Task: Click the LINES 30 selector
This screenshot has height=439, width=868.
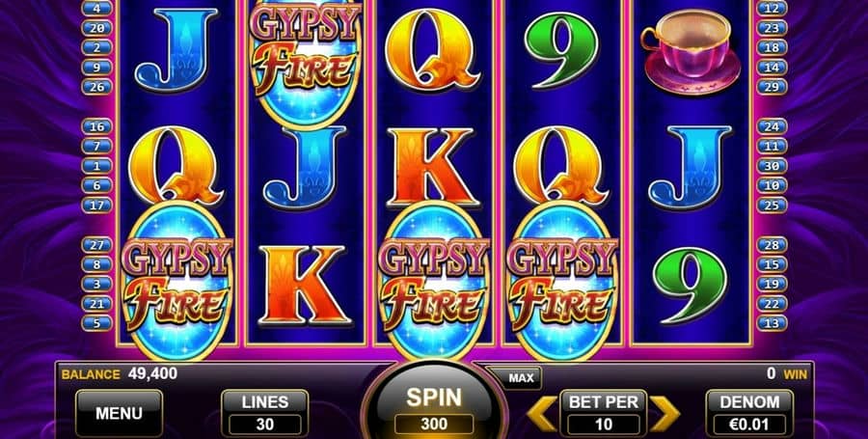Action: click(265, 413)
